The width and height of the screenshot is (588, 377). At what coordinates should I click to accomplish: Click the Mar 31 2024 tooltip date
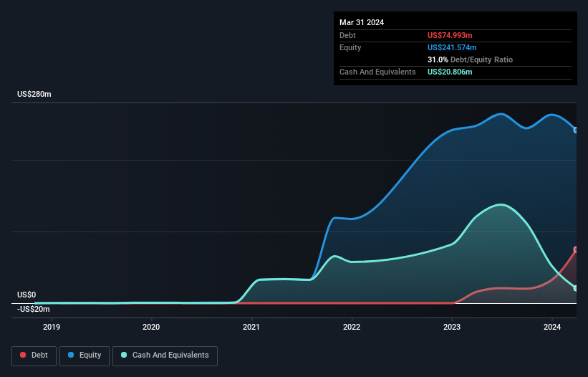(362, 22)
